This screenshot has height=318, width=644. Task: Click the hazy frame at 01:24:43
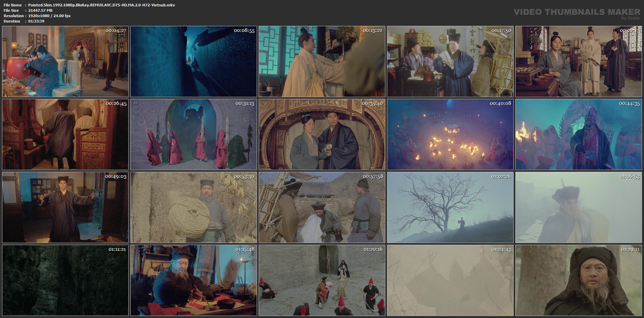pyautogui.click(x=450, y=280)
